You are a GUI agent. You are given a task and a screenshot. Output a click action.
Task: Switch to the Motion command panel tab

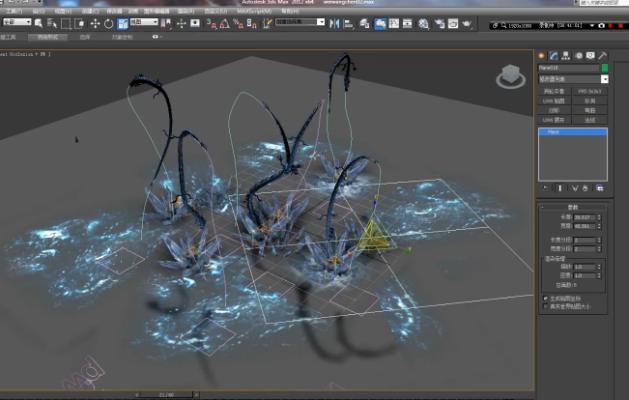(x=578, y=56)
